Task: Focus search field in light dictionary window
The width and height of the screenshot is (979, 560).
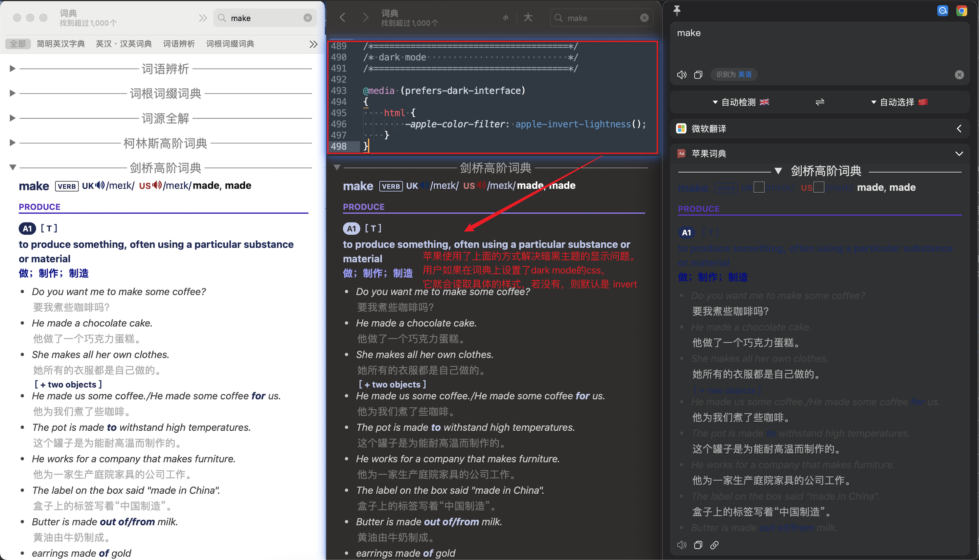Action: pos(265,18)
